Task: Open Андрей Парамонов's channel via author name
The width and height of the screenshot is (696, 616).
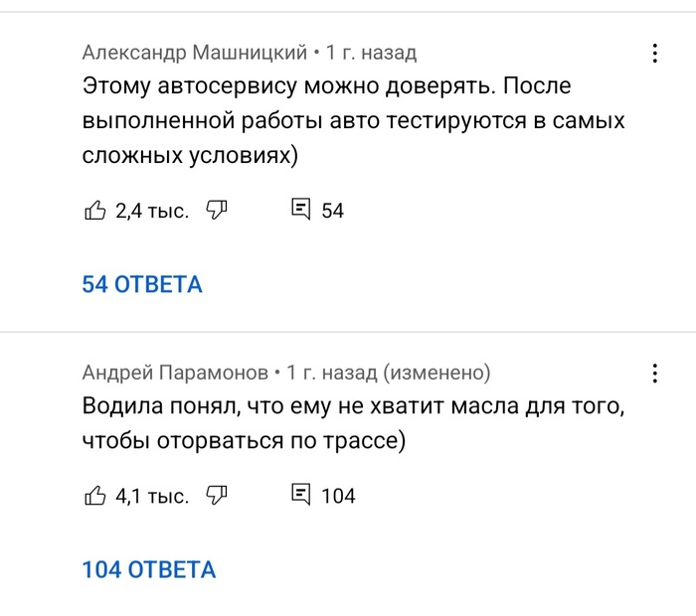Action: click(175, 373)
